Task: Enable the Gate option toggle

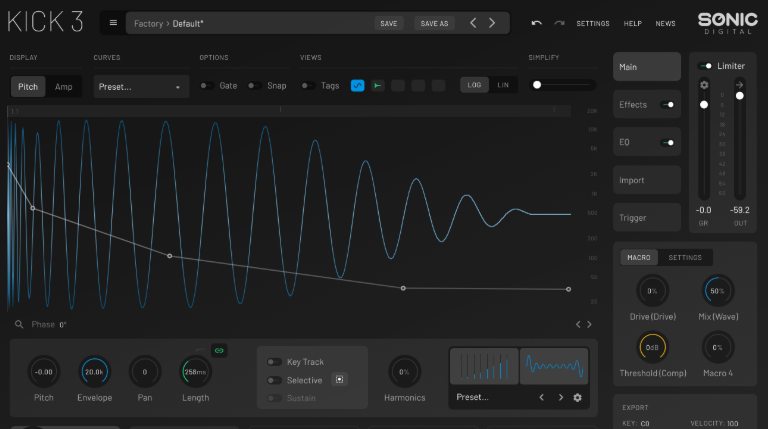Action: 206,86
